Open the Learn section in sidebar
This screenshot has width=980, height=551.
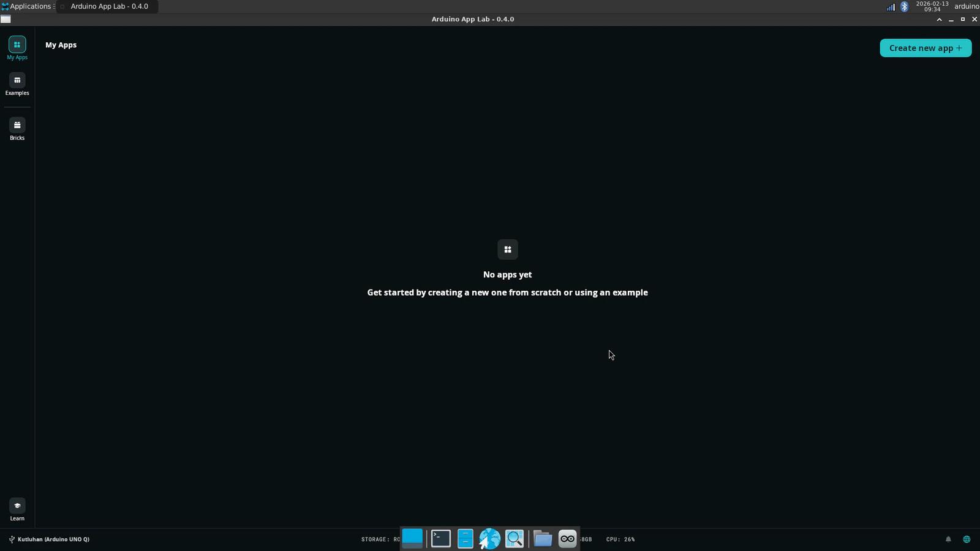17,510
